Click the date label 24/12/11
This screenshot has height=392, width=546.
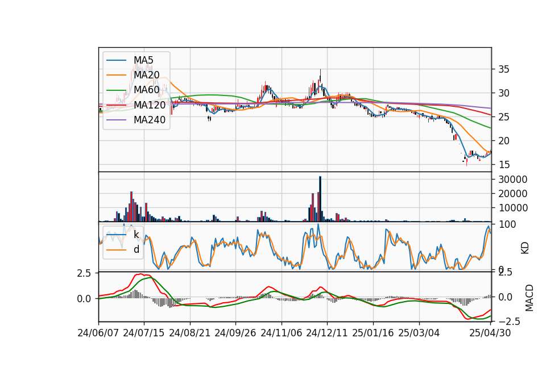326,333
